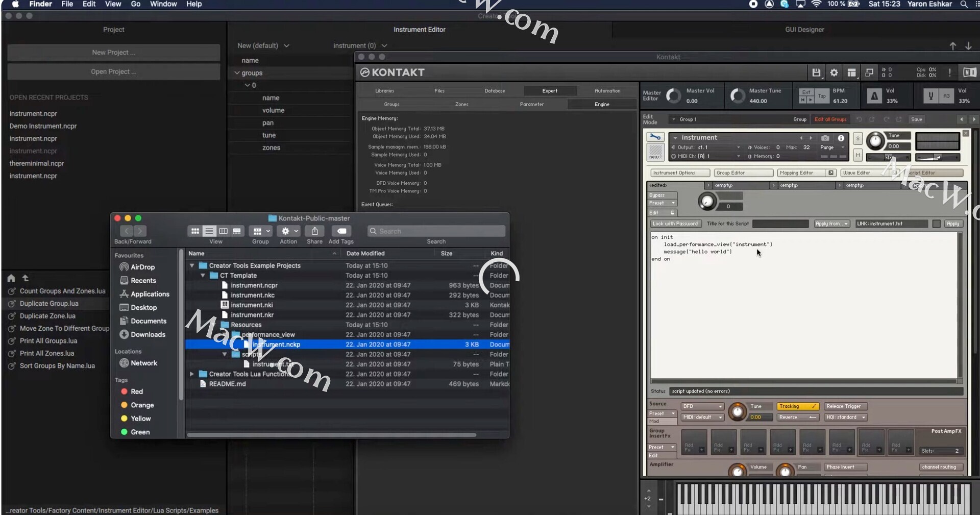Toggle Edit all Groups button
The height and width of the screenshot is (515, 980).
[830, 119]
